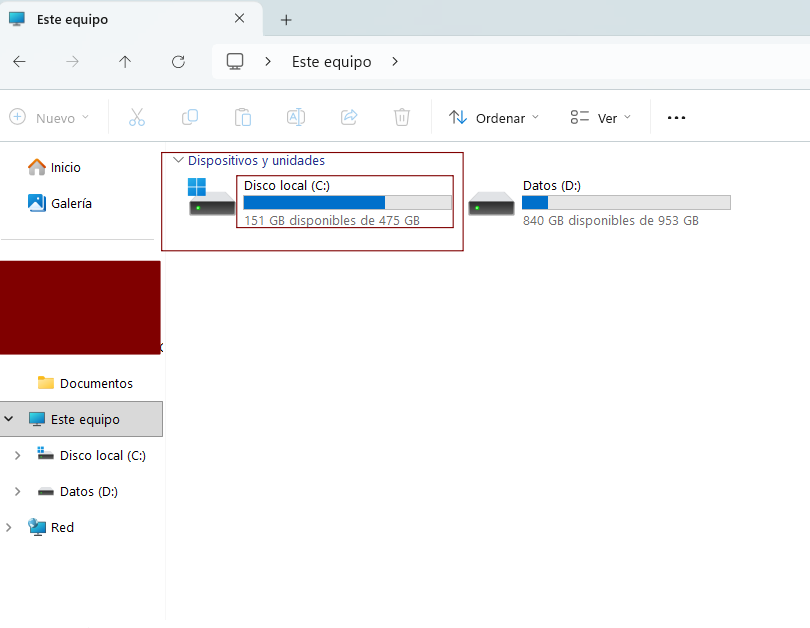Open the Nuevo dropdown menu
Image resolution: width=810 pixels, height=628 pixels.
point(49,118)
